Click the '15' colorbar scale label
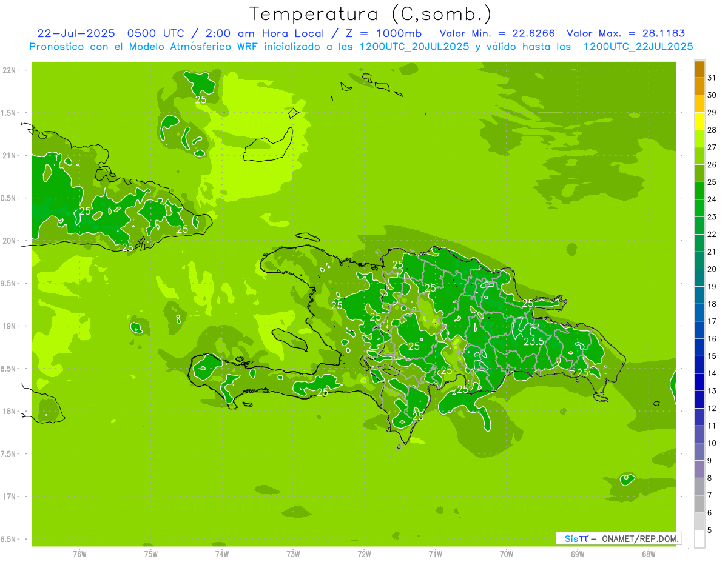Screen dimensions: 728x562 (x=712, y=356)
